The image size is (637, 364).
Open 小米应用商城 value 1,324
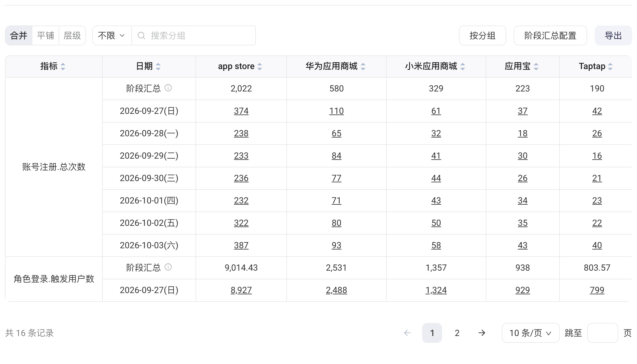(x=436, y=290)
